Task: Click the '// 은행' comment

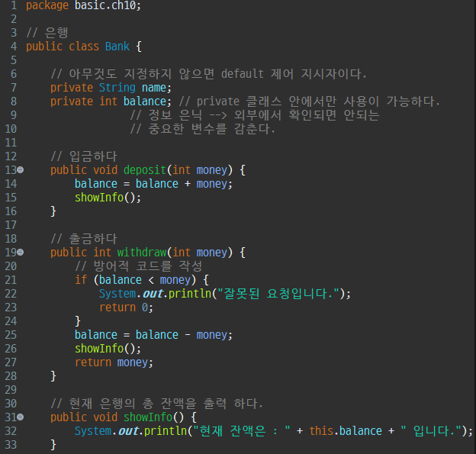Action: click(47, 33)
